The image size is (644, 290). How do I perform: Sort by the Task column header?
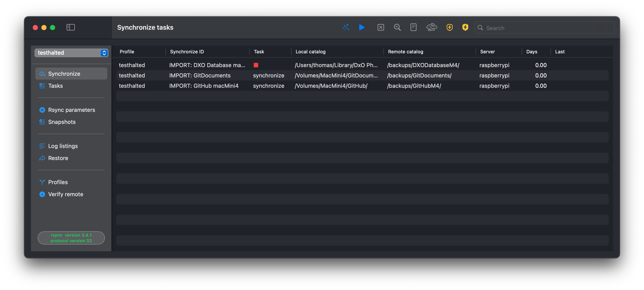[259, 52]
